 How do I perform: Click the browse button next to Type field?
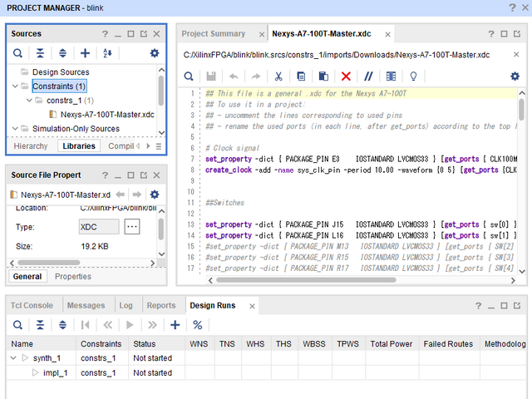click(132, 226)
